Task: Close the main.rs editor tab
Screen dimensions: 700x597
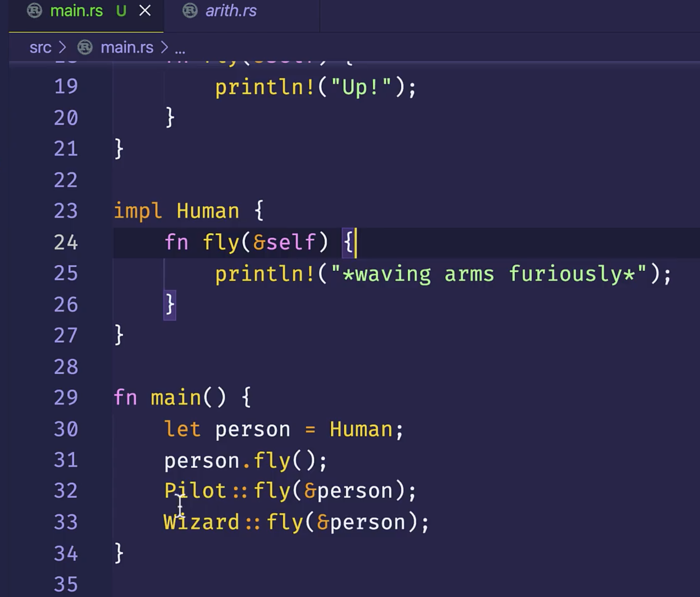Action: [145, 11]
